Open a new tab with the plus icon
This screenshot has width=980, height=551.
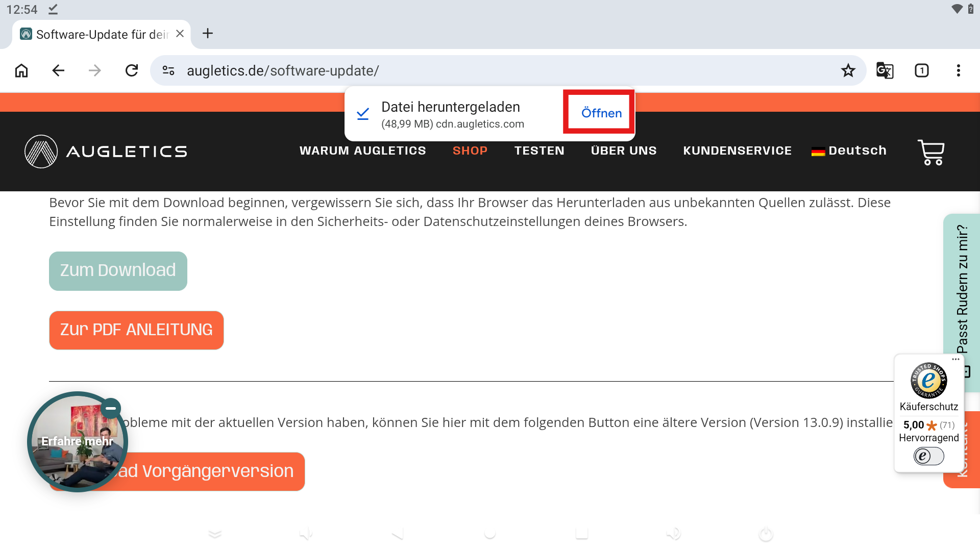tap(207, 34)
